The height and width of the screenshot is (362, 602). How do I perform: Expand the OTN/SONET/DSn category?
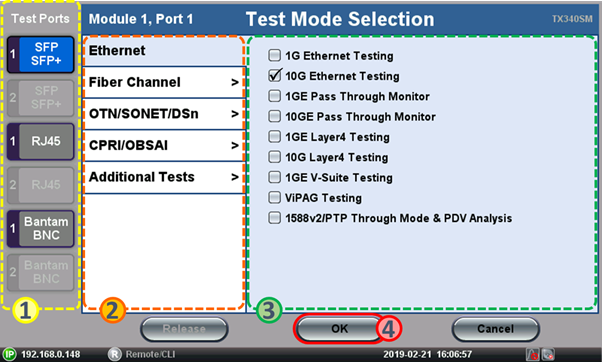tap(164, 114)
